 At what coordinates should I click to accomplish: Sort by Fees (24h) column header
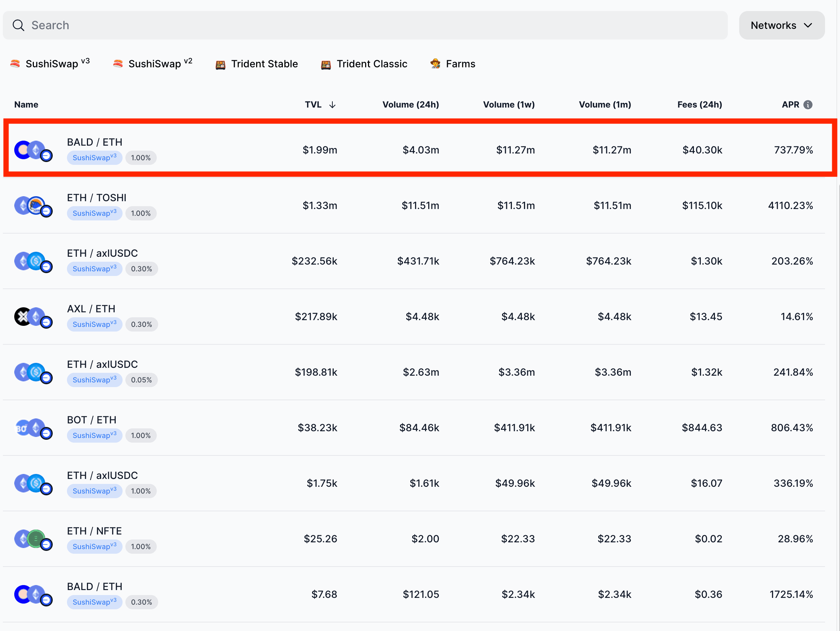(700, 105)
